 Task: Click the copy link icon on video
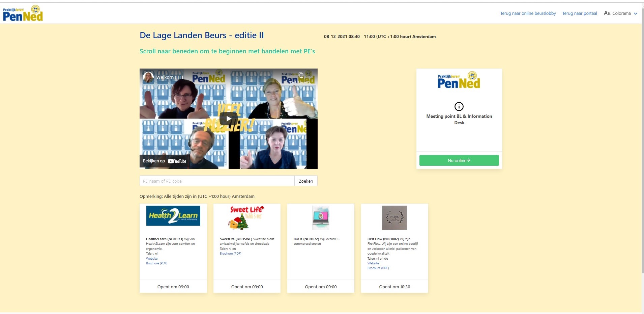pos(301,76)
